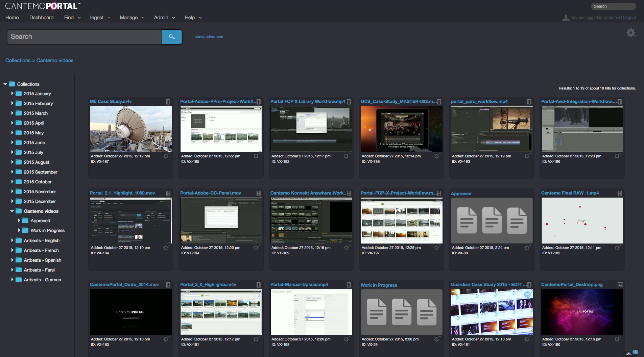Click the main Search input field
The width and height of the screenshot is (644, 357).
(85, 37)
